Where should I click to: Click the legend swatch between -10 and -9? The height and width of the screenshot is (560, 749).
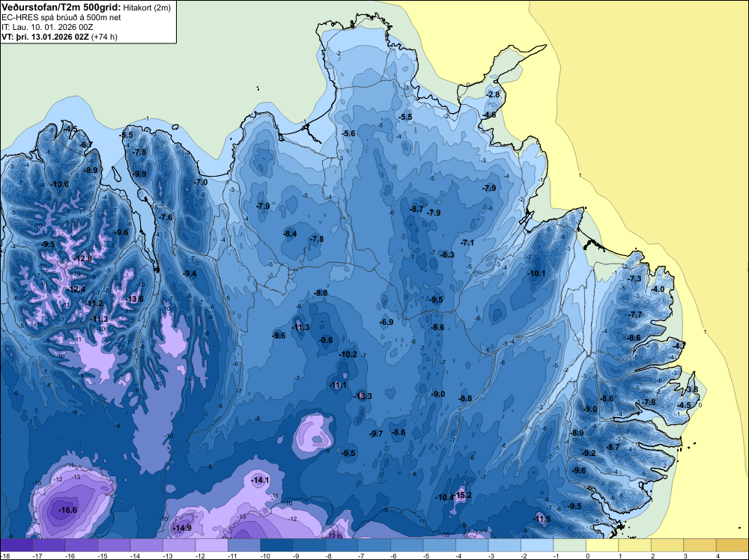(x=276, y=545)
